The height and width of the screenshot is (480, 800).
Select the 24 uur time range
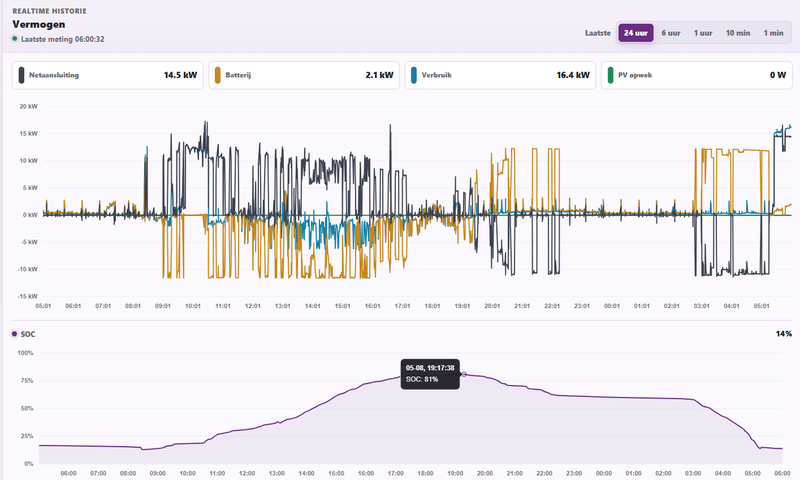click(636, 33)
